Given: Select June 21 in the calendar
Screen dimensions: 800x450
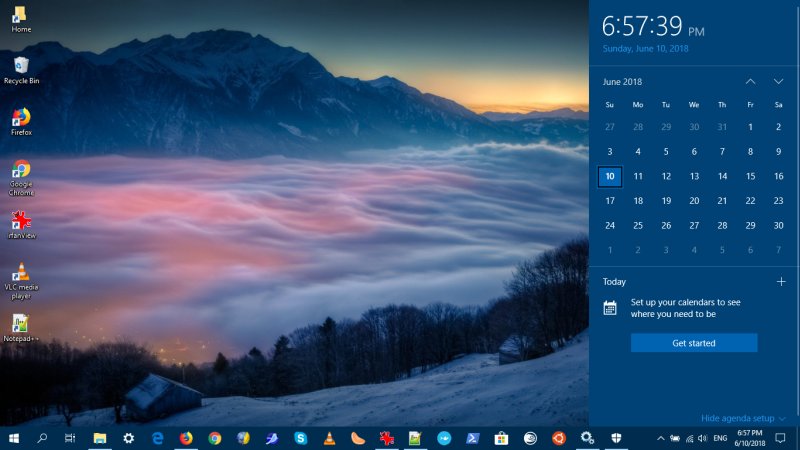Looking at the screenshot, I should (722, 201).
